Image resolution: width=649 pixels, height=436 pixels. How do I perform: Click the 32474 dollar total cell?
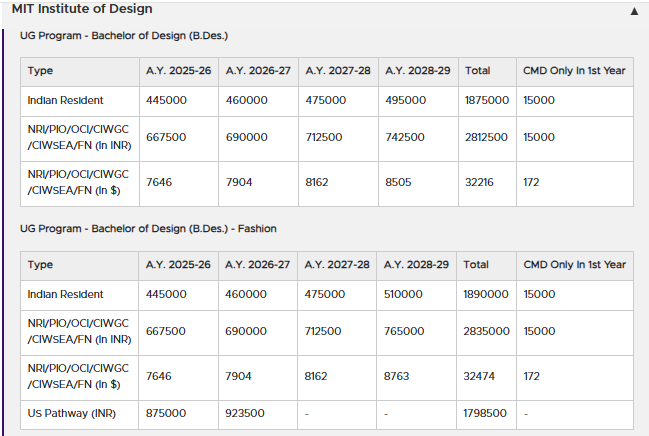[x=479, y=377]
